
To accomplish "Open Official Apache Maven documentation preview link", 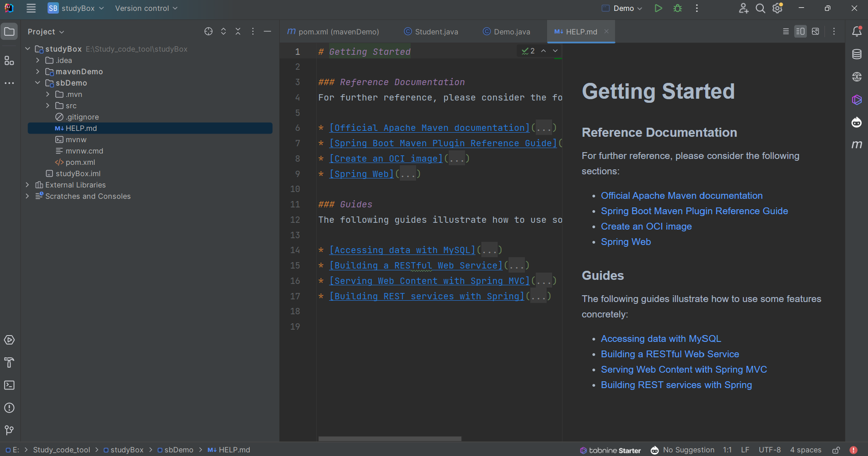I will click(x=682, y=196).
